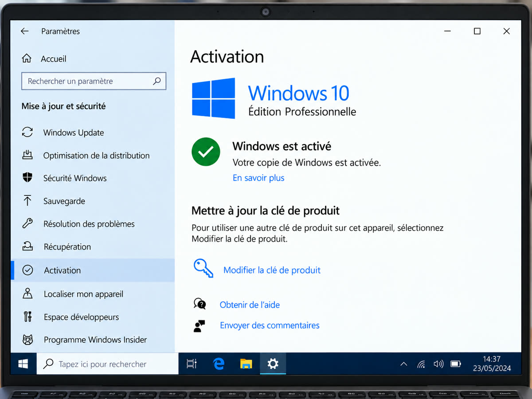This screenshot has height=399, width=532.
Task: Open the Wi-Fi network tray icon
Action: pyautogui.click(x=421, y=364)
